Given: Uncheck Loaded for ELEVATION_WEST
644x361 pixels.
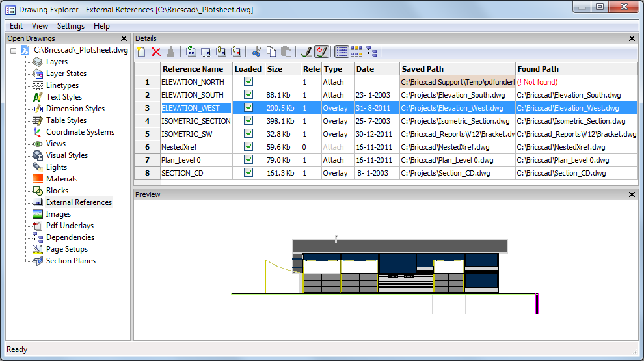Looking at the screenshot, I should 248,107.
